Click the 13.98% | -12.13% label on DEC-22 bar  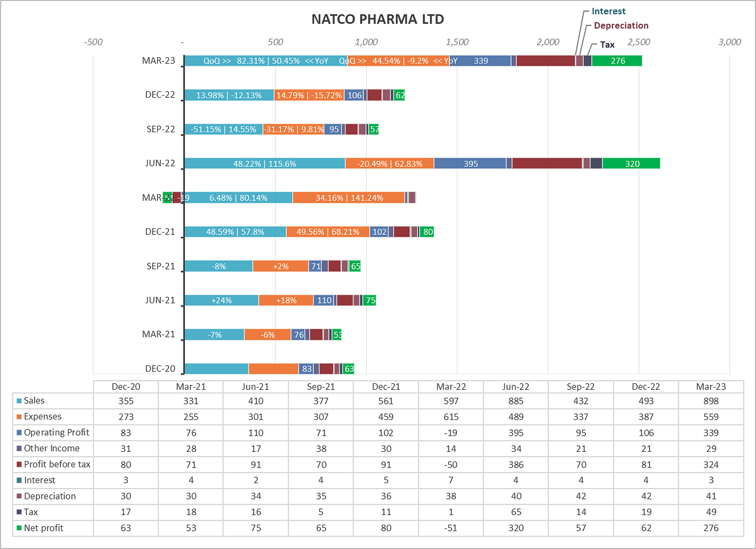click(x=229, y=95)
